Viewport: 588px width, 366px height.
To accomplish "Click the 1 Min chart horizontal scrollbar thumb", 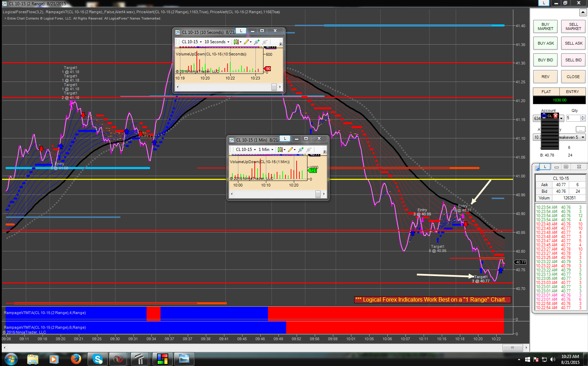I will [318, 194].
